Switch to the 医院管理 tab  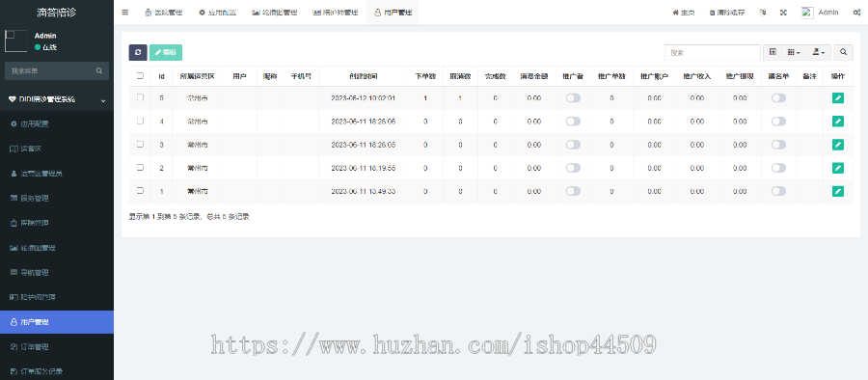click(163, 13)
